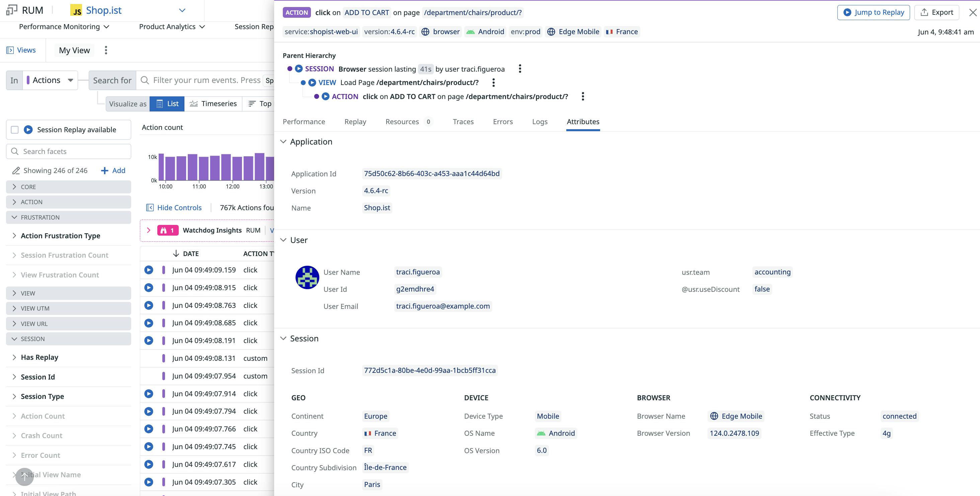Click the JS icon beside Shop.ist
Screen dimensions: 980x496
pos(76,10)
